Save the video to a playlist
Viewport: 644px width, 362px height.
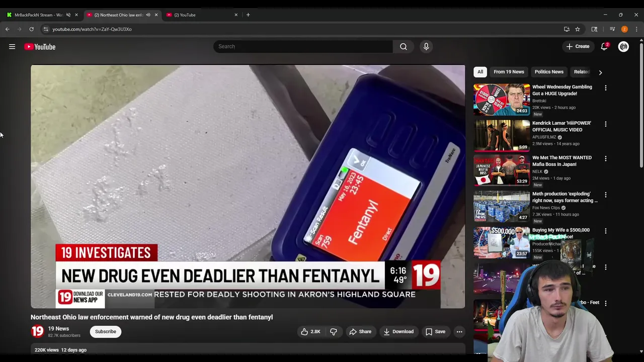pos(435,332)
